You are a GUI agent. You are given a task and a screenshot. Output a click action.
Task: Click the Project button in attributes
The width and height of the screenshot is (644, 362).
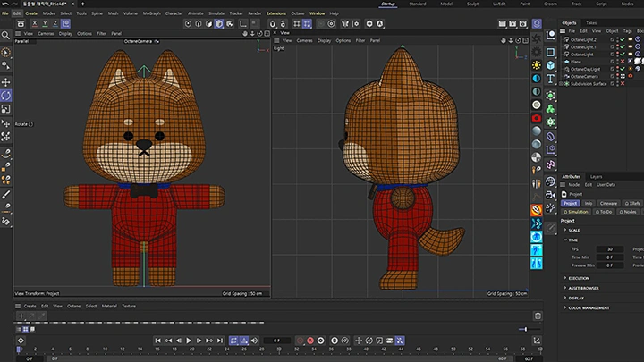coord(570,203)
